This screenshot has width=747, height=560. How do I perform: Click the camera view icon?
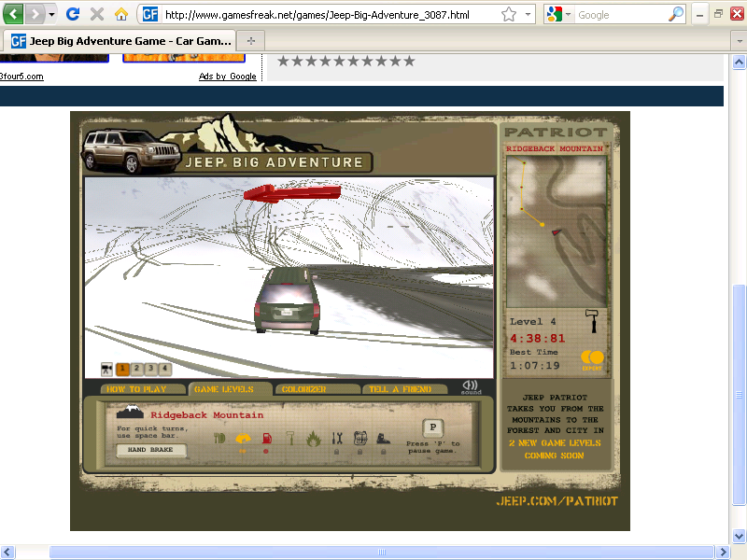[x=106, y=369]
